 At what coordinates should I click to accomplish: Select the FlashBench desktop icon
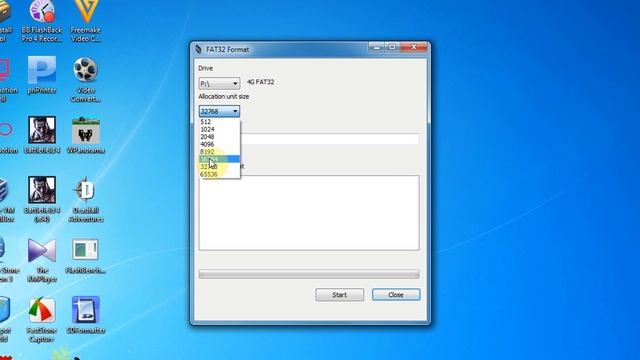[86, 256]
